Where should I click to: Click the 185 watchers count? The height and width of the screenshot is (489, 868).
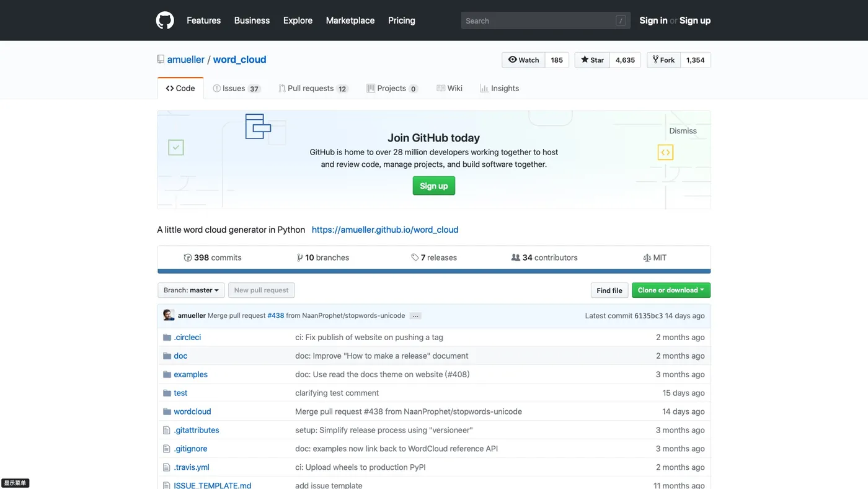tap(557, 60)
